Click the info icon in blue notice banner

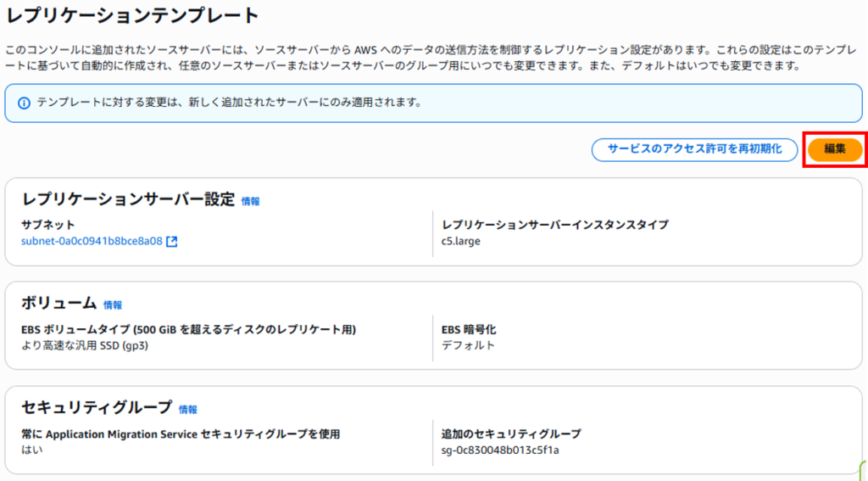point(24,103)
